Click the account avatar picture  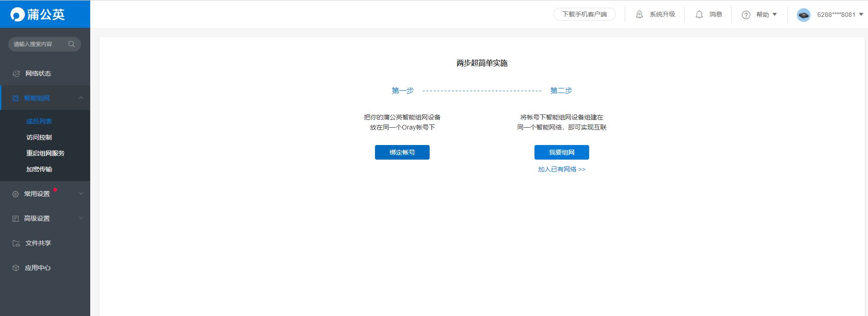[804, 15]
